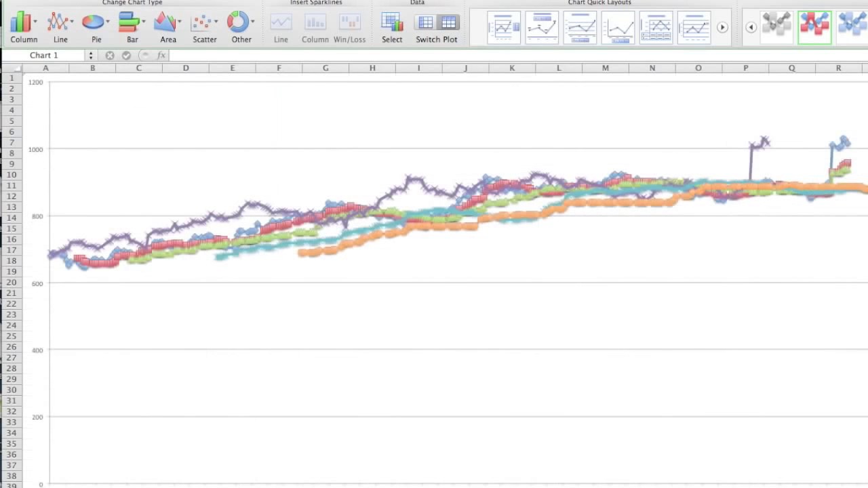Select column D header
868x488 pixels.
185,68
